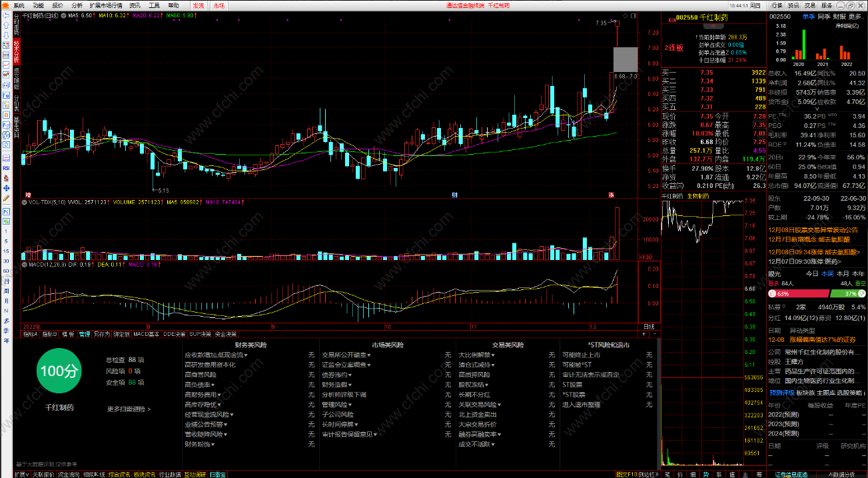Select the 单季 financial view tab

pos(809,17)
